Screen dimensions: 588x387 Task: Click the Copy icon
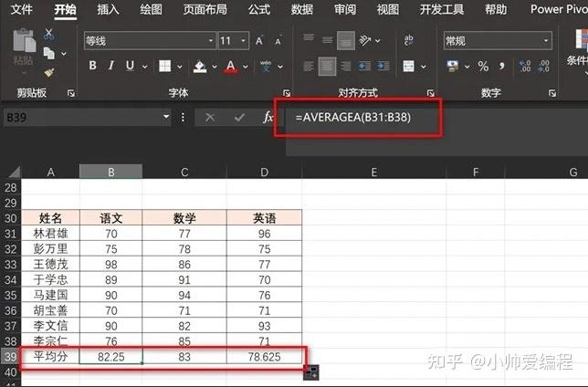coord(48,53)
